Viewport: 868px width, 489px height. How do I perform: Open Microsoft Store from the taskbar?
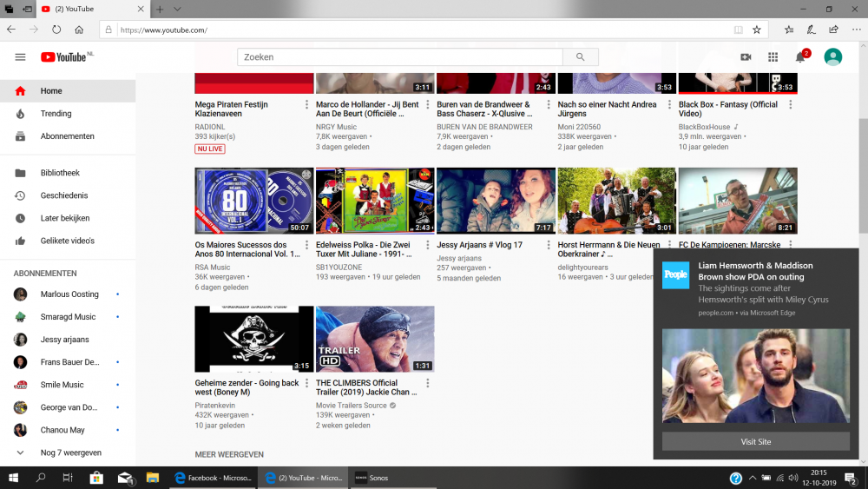[x=96, y=478]
